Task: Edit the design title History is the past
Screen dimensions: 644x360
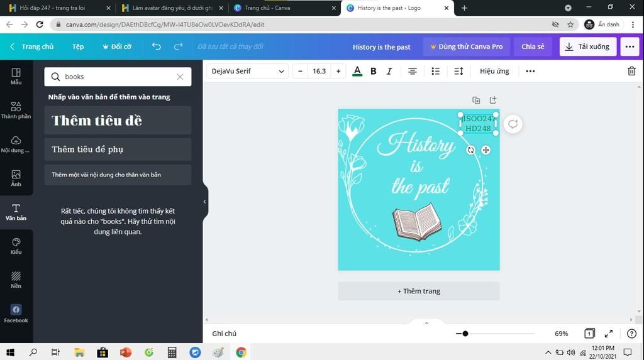Action: tap(382, 46)
